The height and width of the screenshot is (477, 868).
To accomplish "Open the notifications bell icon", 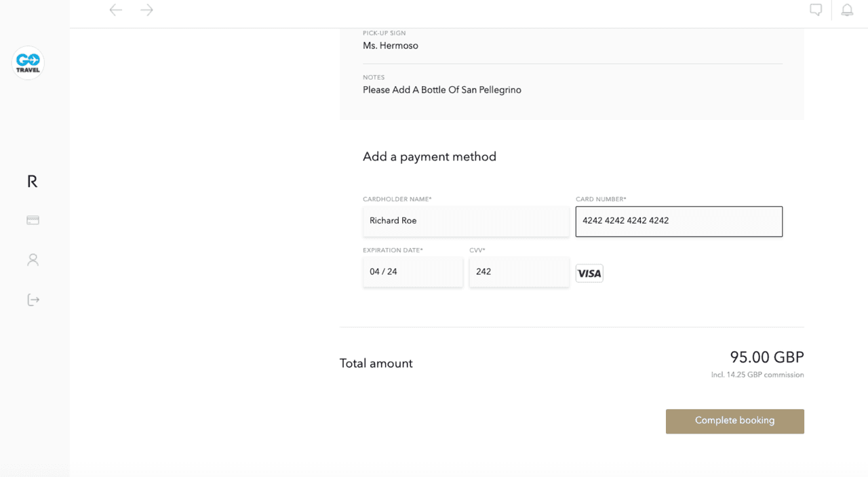I will point(847,9).
